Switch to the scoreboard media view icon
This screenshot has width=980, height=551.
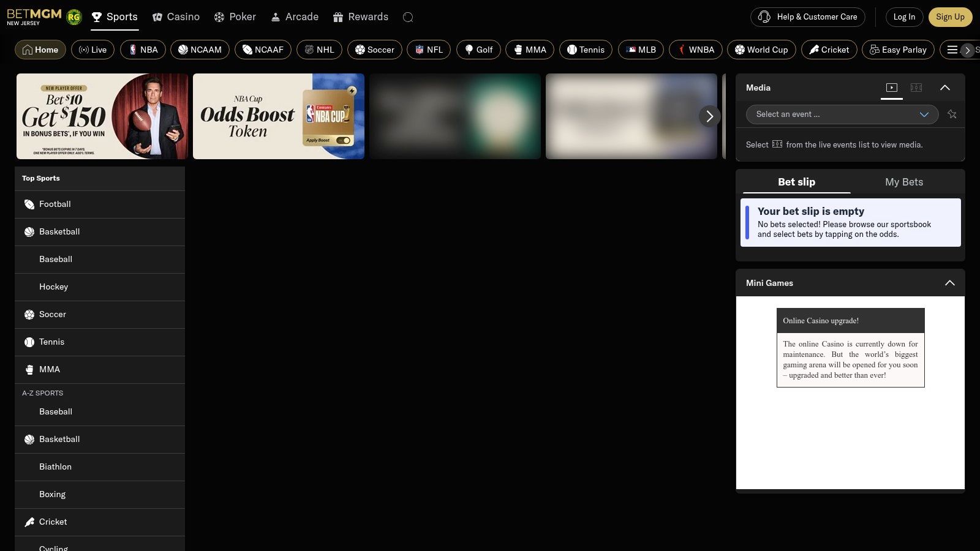916,88
